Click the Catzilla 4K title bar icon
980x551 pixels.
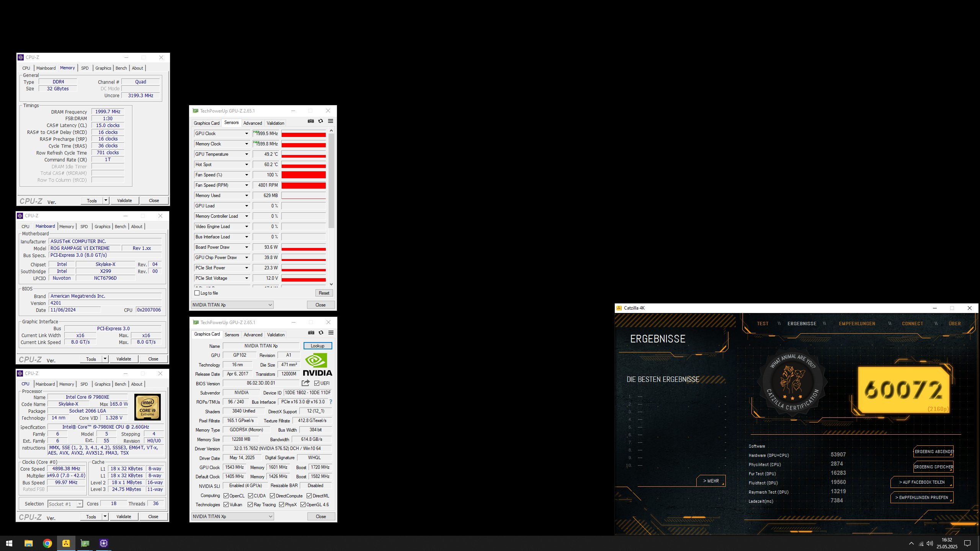619,308
